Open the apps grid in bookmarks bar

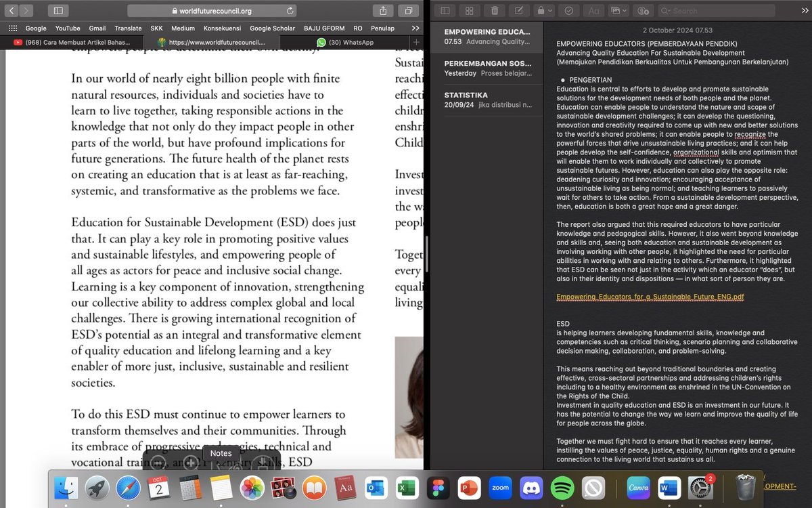13,28
